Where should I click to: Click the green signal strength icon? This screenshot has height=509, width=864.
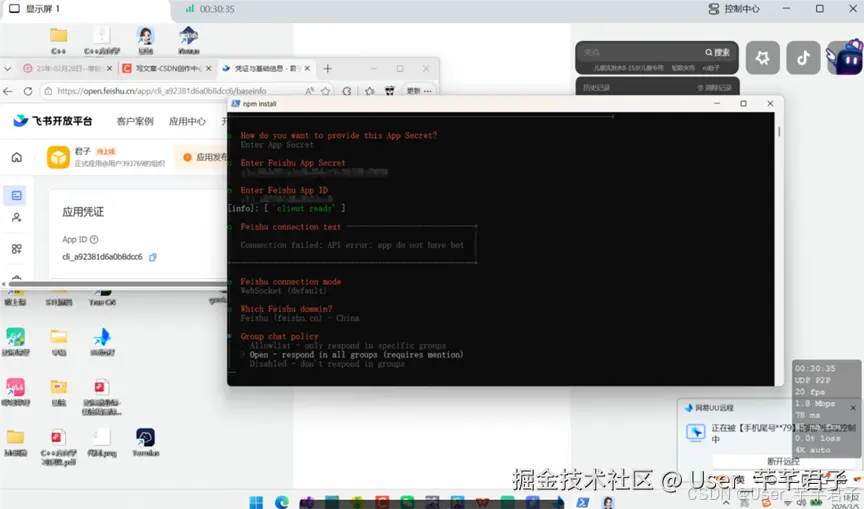point(190,9)
